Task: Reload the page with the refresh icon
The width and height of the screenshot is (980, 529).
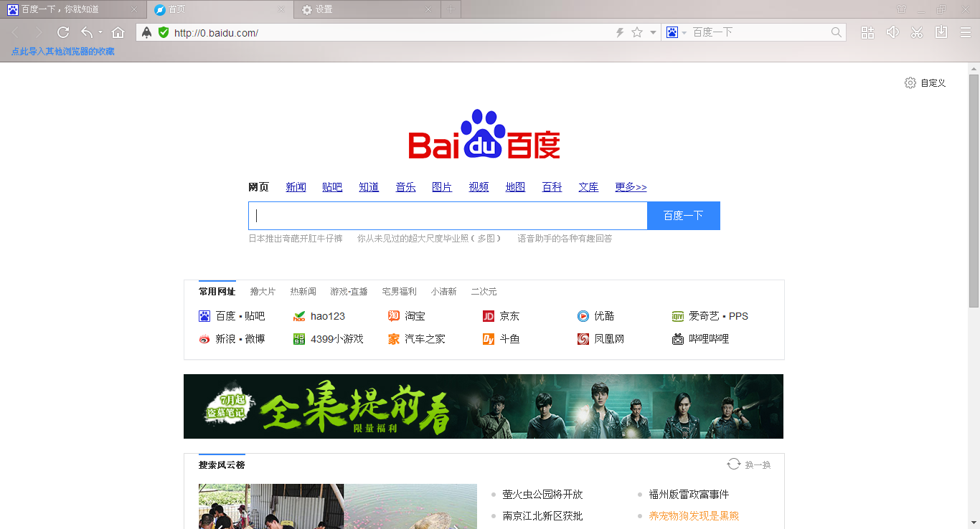Action: pyautogui.click(x=63, y=32)
